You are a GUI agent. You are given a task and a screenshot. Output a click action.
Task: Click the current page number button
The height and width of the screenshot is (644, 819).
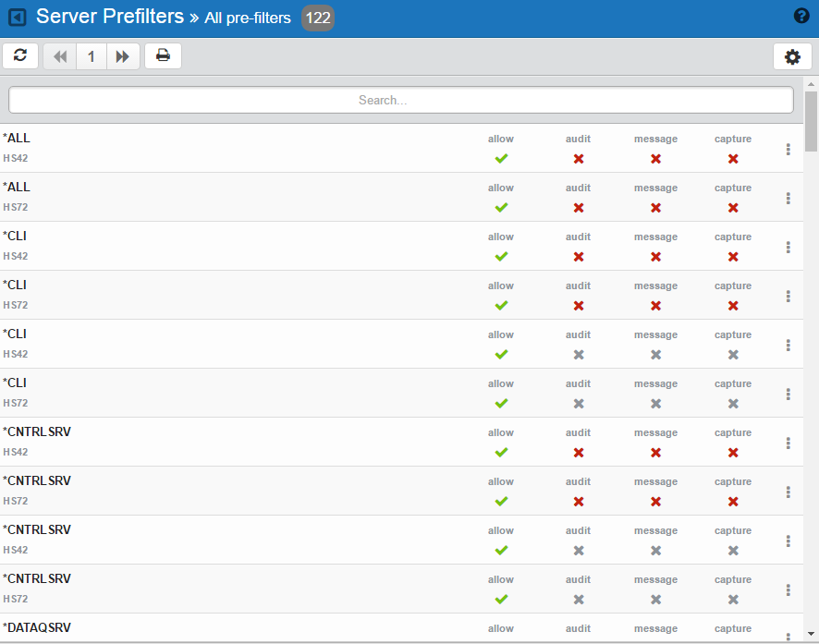[91, 55]
